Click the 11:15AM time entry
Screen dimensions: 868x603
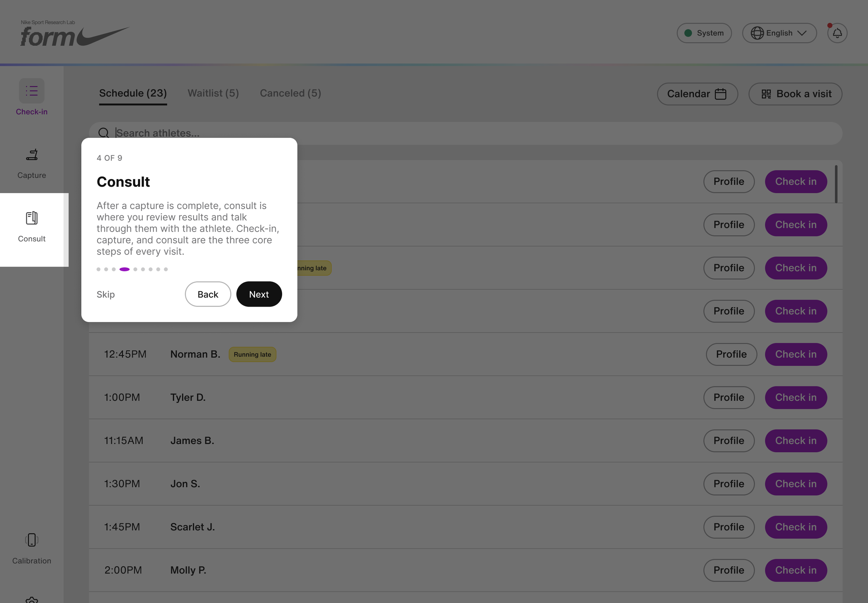coord(124,440)
